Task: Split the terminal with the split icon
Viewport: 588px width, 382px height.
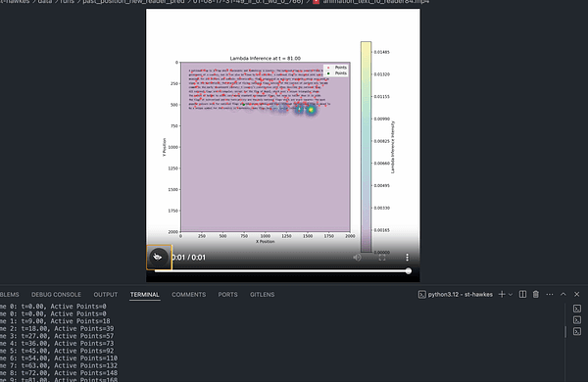Action: click(522, 294)
